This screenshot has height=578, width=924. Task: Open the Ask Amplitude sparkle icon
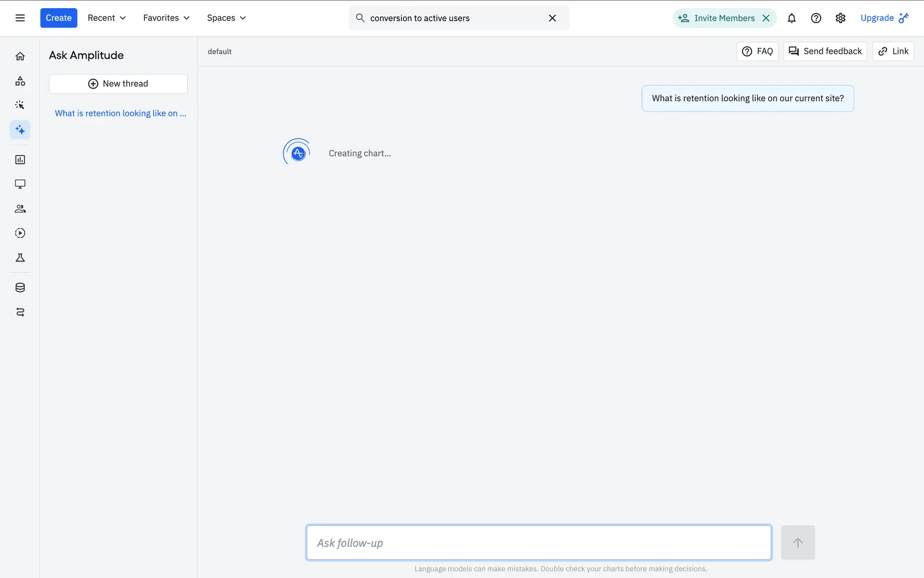pos(20,130)
